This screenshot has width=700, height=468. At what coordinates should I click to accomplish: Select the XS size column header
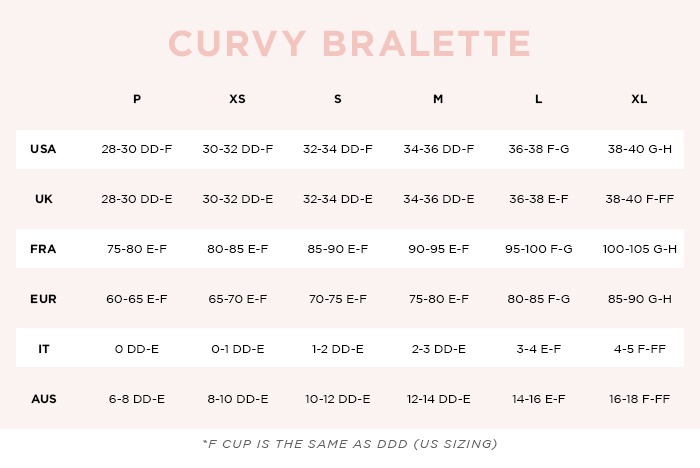pyautogui.click(x=237, y=99)
